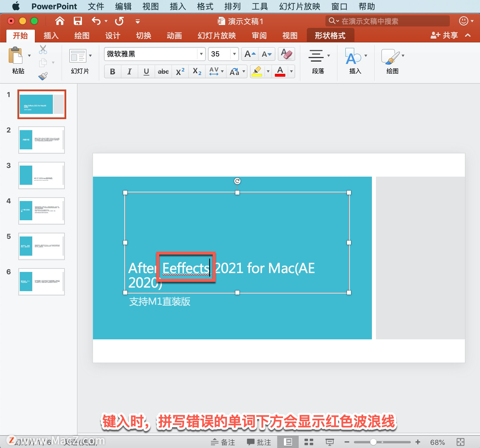Viewport: 480px width, 448px height.
Task: Toggle the comments pane (批注)
Action: 259,442
